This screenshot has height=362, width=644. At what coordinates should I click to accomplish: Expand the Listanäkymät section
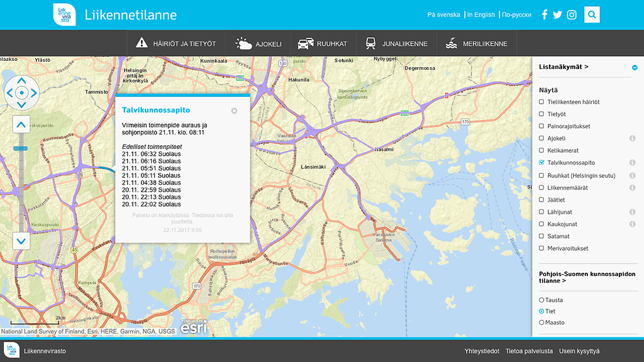tap(563, 67)
